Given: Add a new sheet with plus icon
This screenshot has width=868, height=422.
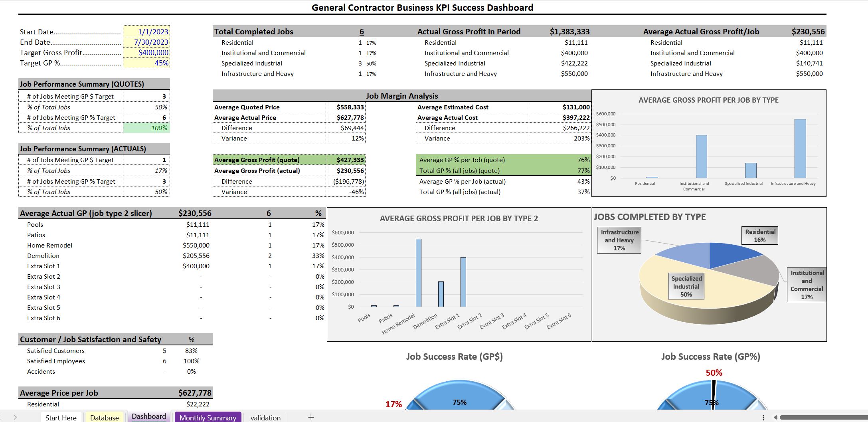Looking at the screenshot, I should pyautogui.click(x=311, y=417).
